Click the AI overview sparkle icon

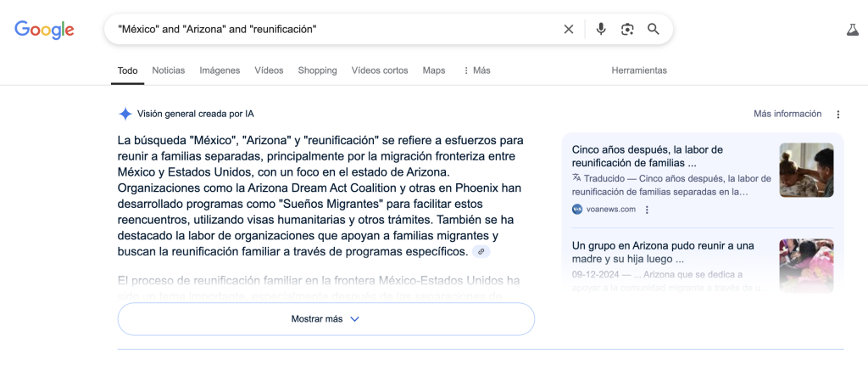[x=125, y=114]
